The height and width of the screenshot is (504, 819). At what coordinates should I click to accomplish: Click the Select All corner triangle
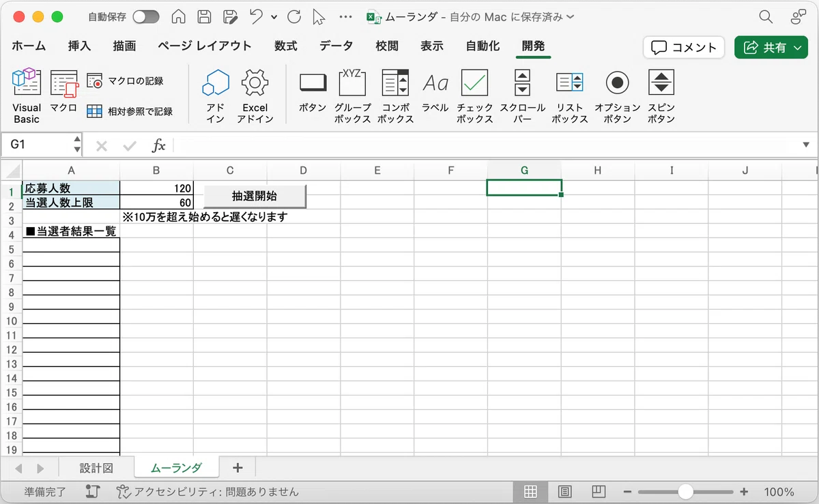click(x=11, y=171)
